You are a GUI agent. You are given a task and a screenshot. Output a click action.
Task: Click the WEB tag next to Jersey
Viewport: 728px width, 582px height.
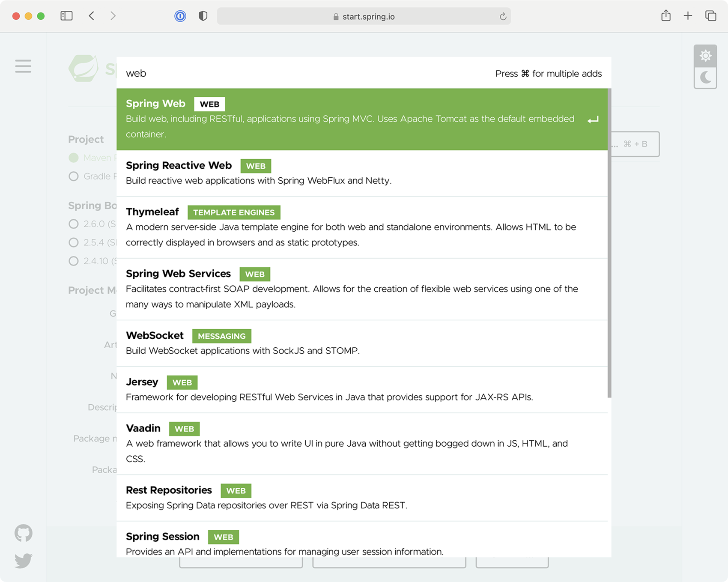click(x=182, y=382)
